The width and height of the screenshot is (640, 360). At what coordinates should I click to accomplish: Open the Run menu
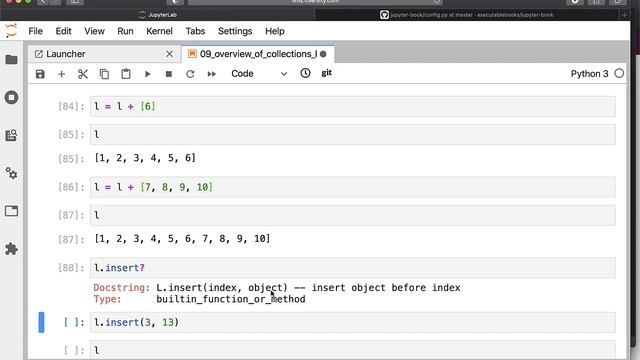pyautogui.click(x=125, y=31)
